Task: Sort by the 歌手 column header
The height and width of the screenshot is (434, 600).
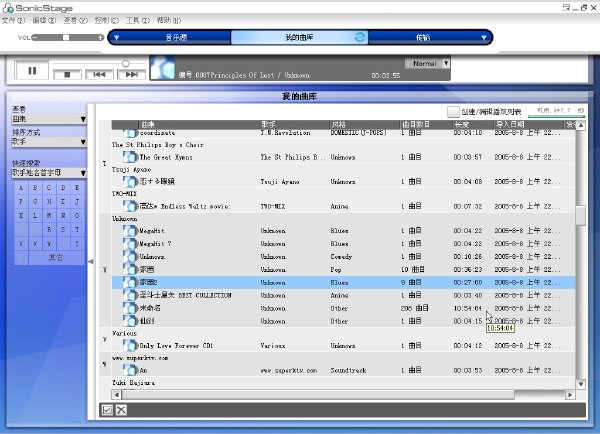Action: point(294,124)
